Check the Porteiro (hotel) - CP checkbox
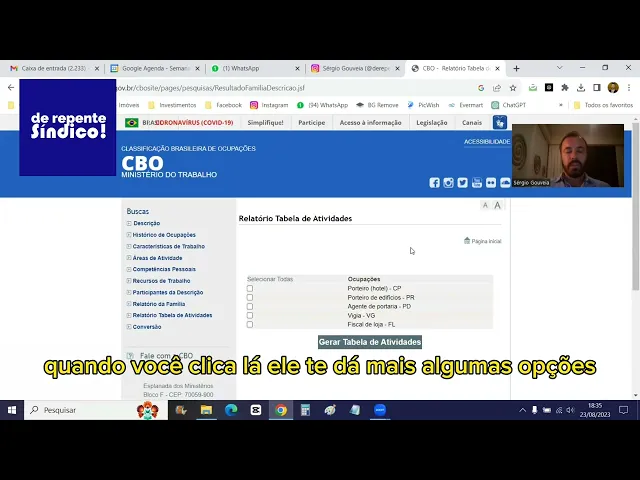 250,288
